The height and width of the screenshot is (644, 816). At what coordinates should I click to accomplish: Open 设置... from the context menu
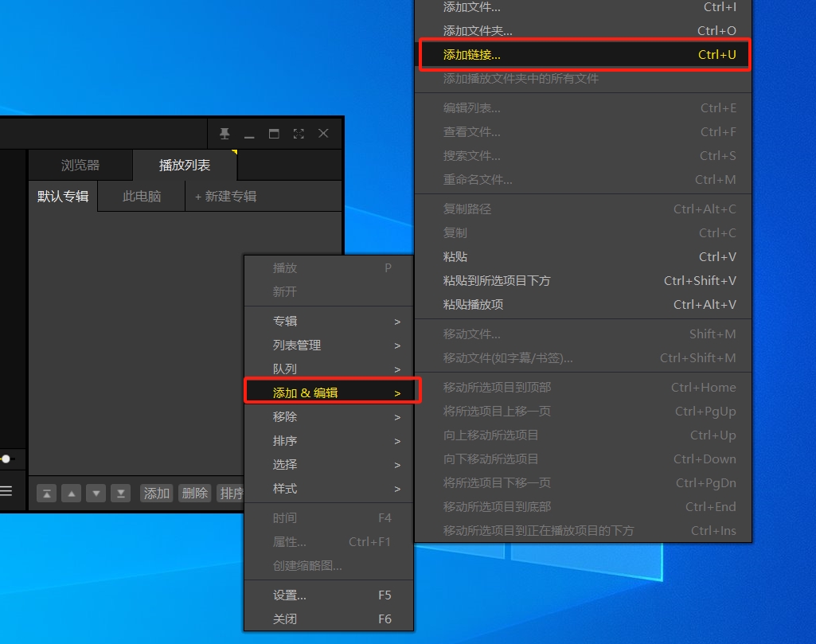[289, 595]
